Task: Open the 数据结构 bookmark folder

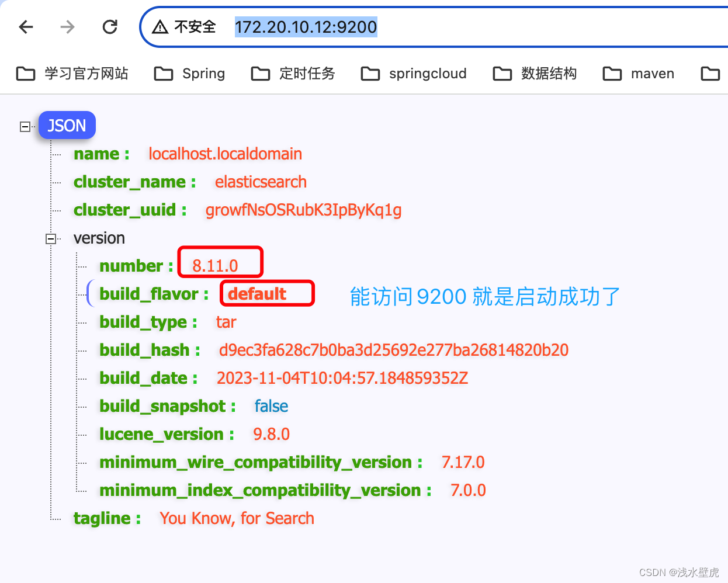Action: 535,74
